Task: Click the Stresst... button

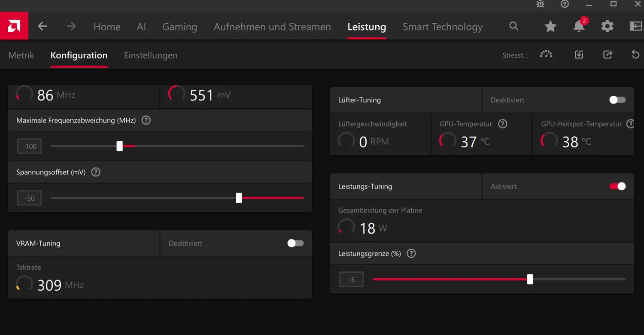Action: 515,55
